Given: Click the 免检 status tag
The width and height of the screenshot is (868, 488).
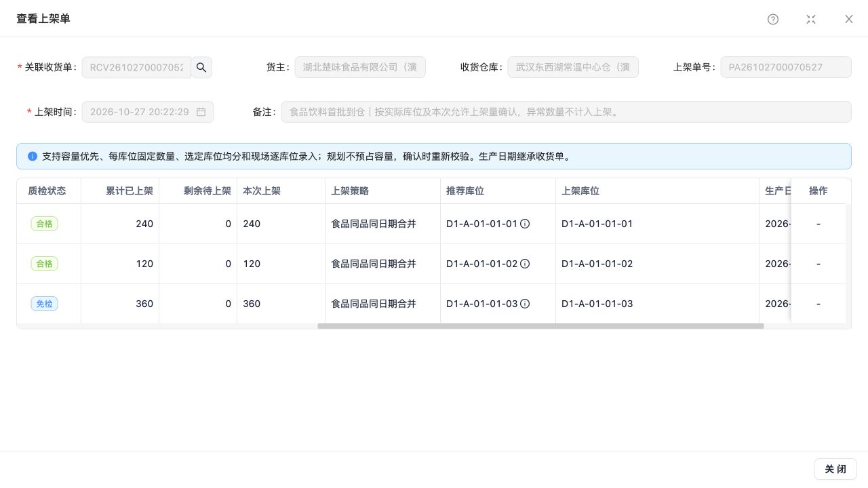Looking at the screenshot, I should point(44,304).
